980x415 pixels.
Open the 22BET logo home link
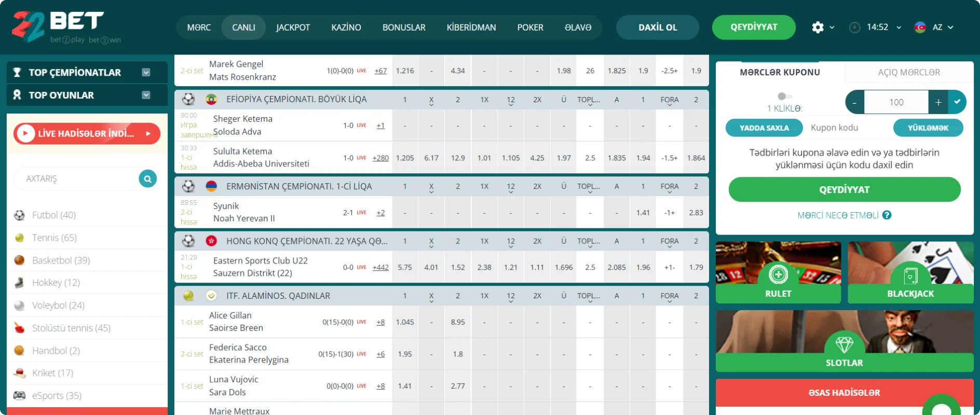[x=66, y=27]
